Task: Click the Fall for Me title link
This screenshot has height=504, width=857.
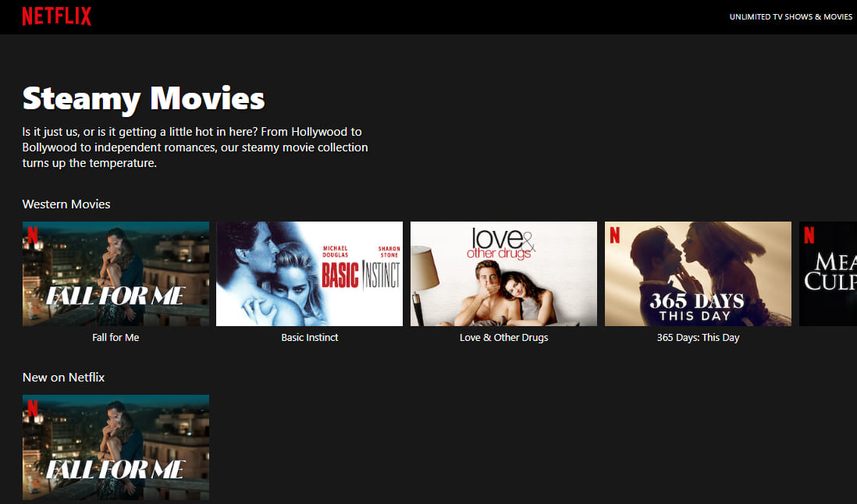Action: click(116, 337)
